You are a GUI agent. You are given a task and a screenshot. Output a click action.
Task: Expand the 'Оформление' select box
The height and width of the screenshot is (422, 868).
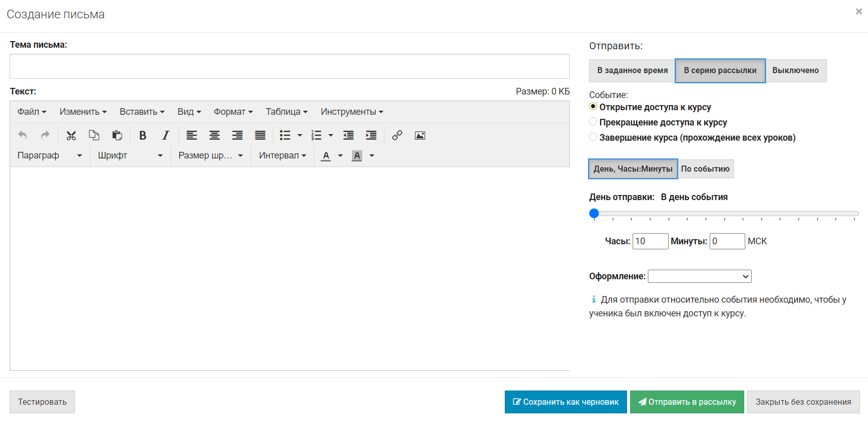700,276
